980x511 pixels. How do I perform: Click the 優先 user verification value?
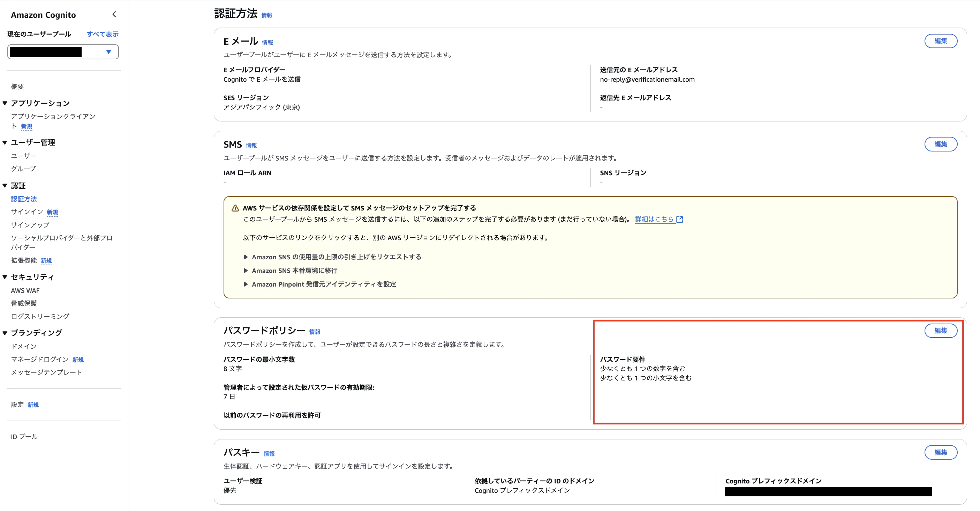(230, 491)
